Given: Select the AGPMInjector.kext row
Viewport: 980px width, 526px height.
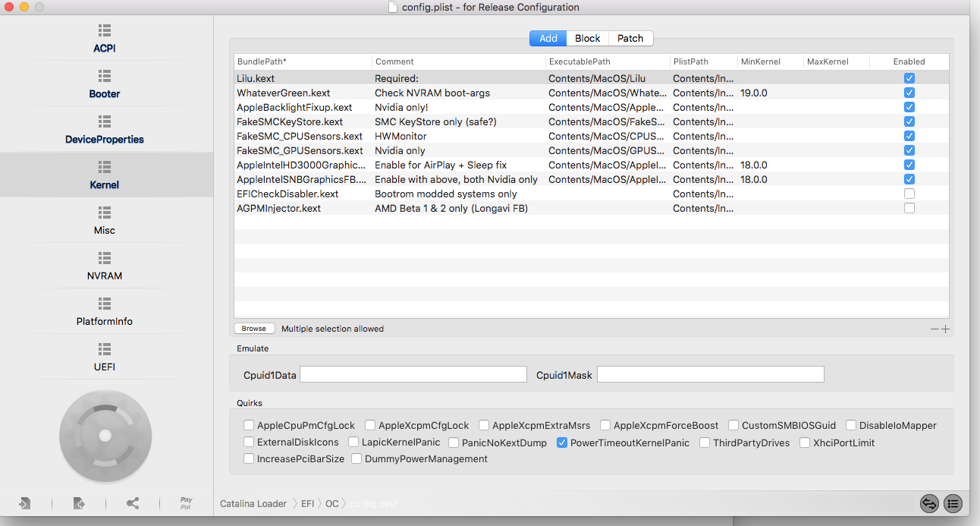Looking at the screenshot, I should 592,208.
